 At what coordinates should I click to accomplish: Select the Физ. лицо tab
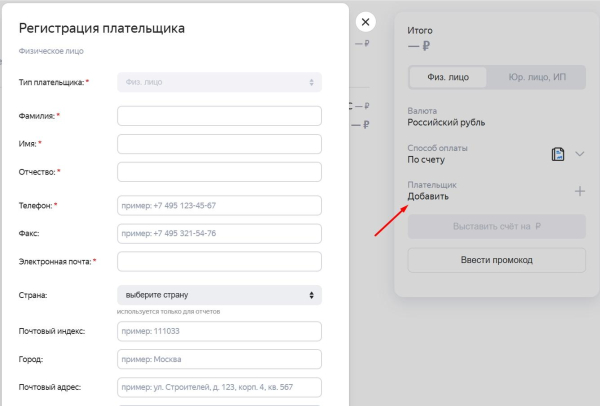(x=448, y=77)
